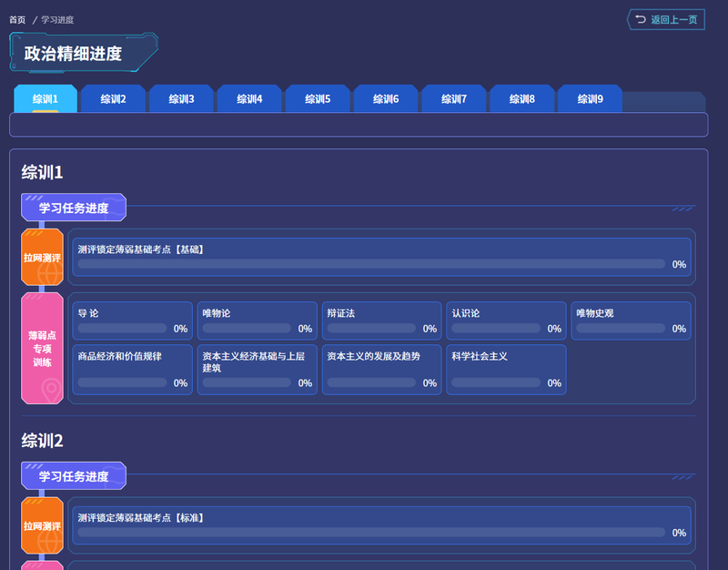Go to the 首页 breadcrumb link
The width and height of the screenshot is (728, 570).
click(x=17, y=19)
